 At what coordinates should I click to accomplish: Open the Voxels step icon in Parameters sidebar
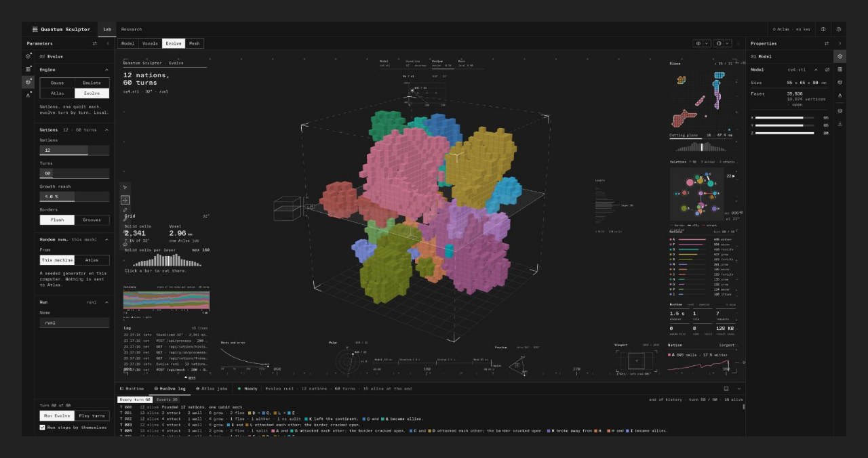pyautogui.click(x=28, y=69)
